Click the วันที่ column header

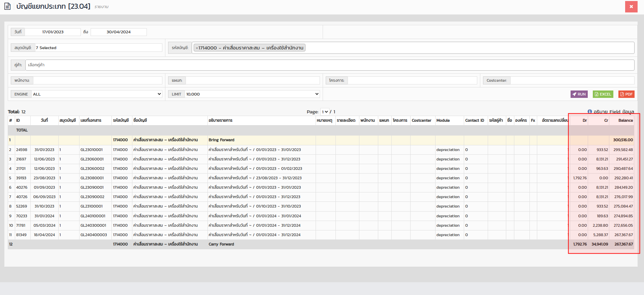coord(44,120)
